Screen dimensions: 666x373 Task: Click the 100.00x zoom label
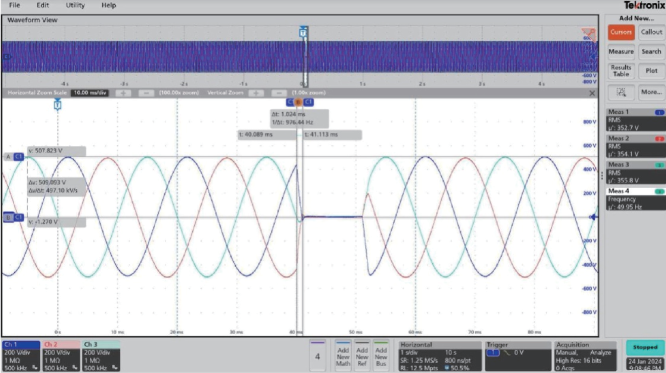(x=179, y=93)
